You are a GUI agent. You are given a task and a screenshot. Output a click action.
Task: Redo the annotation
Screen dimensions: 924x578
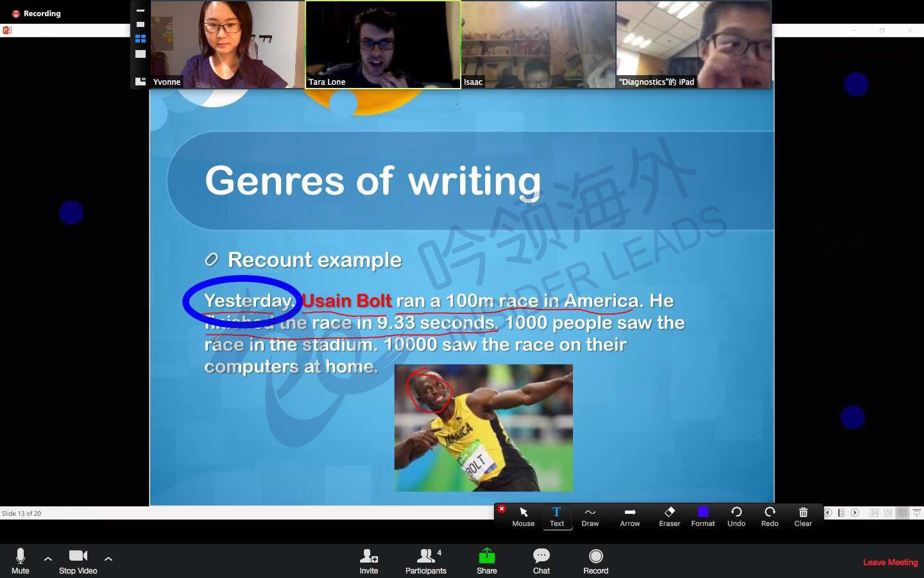(x=769, y=516)
